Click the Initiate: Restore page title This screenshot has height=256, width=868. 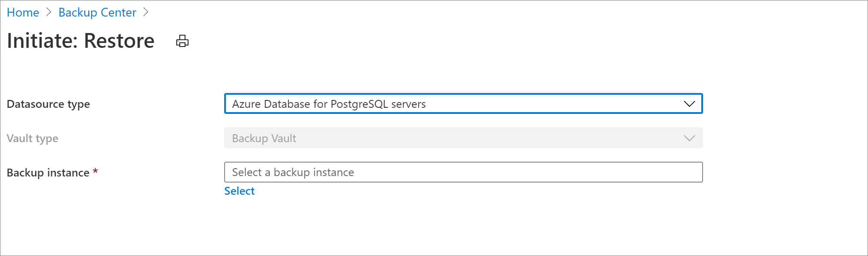[81, 40]
